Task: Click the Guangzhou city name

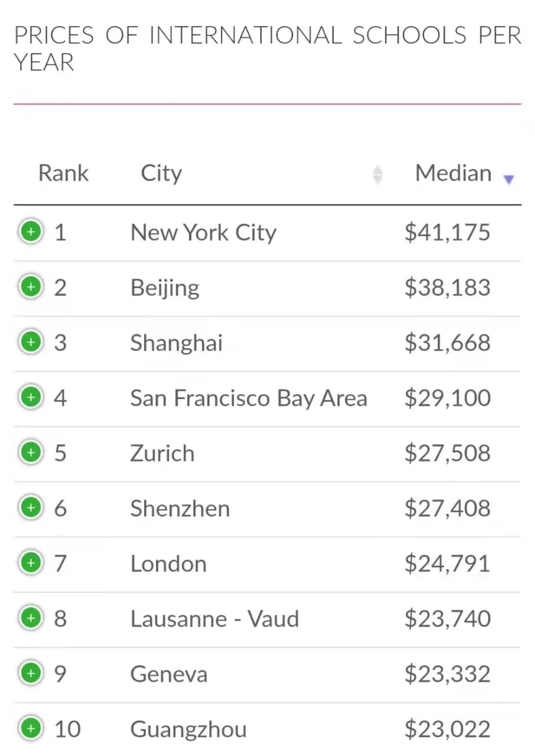Action: [x=188, y=729]
